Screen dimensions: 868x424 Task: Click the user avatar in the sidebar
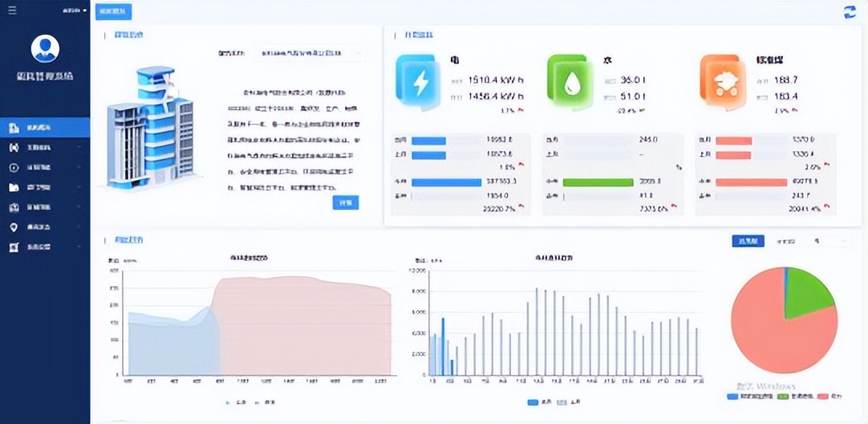pos(45,48)
